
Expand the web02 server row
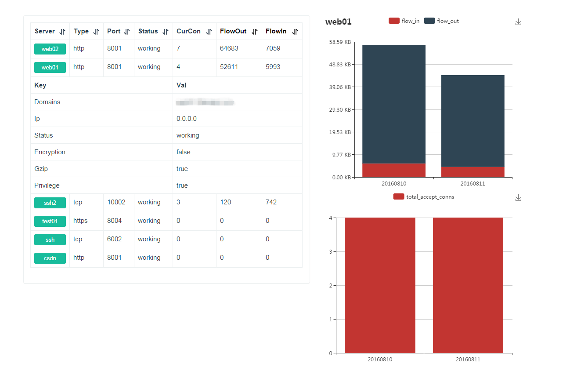tap(50, 49)
